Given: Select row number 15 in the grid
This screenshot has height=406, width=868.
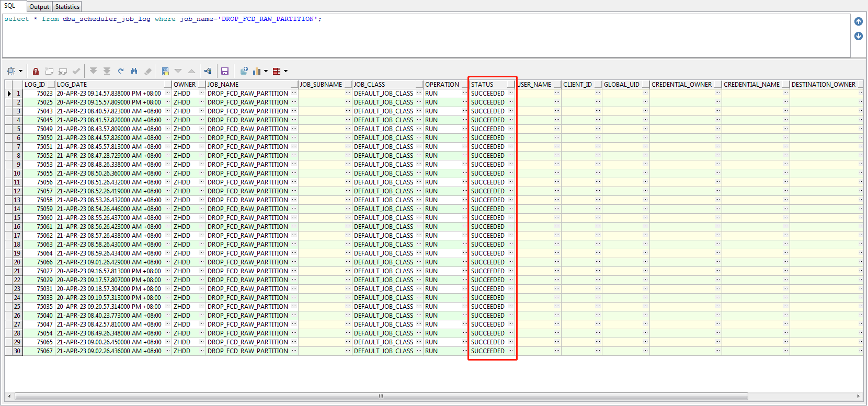Looking at the screenshot, I should pos(17,218).
